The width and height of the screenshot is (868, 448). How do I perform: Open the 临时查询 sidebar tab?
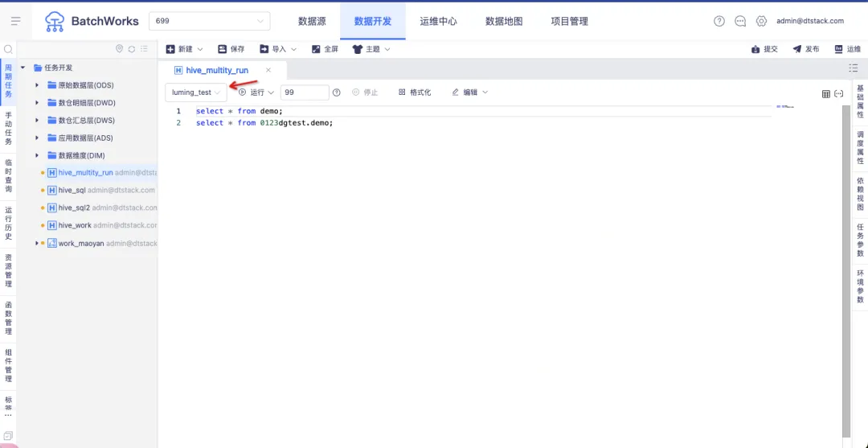click(x=8, y=176)
